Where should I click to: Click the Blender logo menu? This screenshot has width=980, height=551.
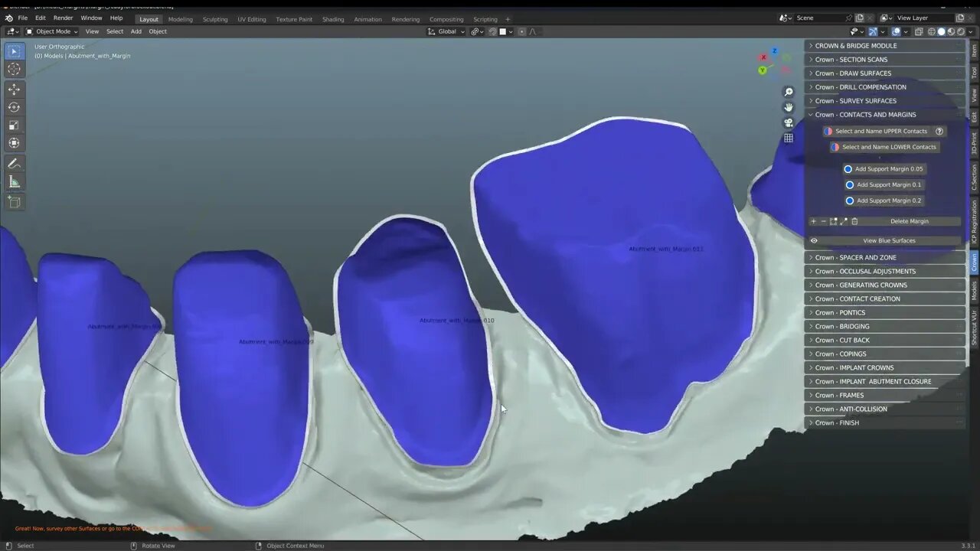coord(8,18)
